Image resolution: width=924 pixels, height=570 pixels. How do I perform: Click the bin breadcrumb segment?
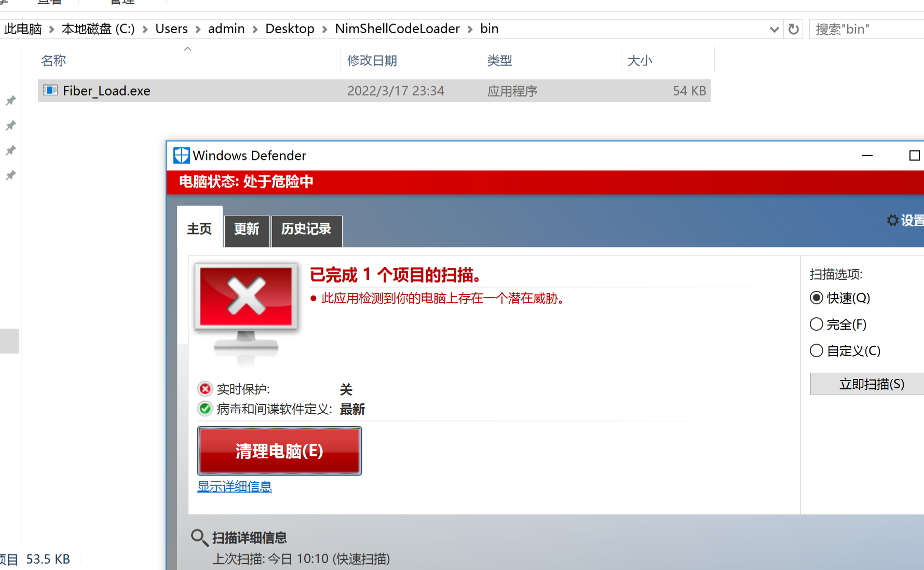[489, 29]
